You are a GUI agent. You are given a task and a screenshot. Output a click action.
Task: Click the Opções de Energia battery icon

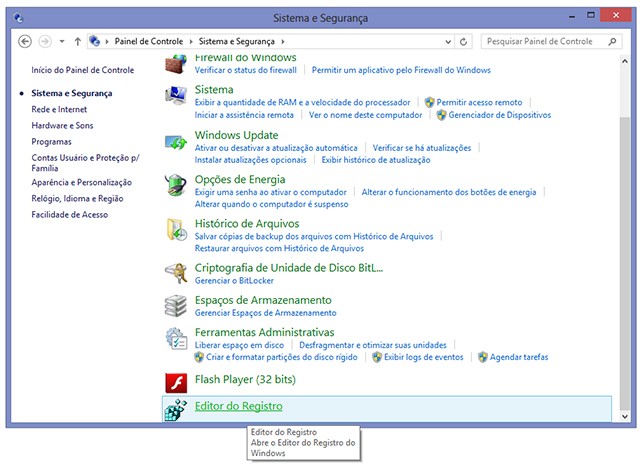pos(176,186)
